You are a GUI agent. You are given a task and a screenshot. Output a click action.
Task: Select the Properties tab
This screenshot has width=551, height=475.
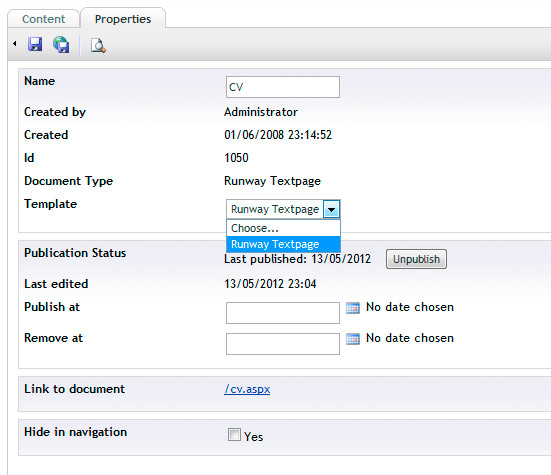123,19
